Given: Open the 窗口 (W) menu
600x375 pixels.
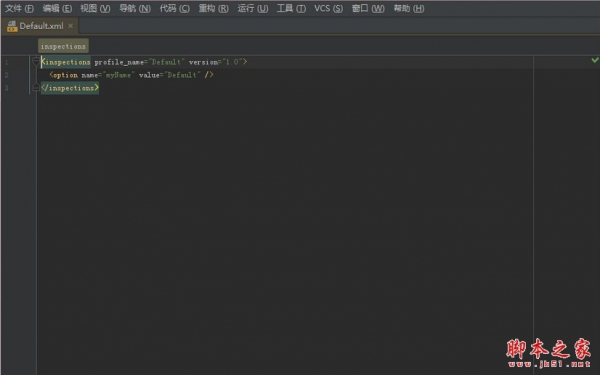Looking at the screenshot, I should tap(368, 8).
